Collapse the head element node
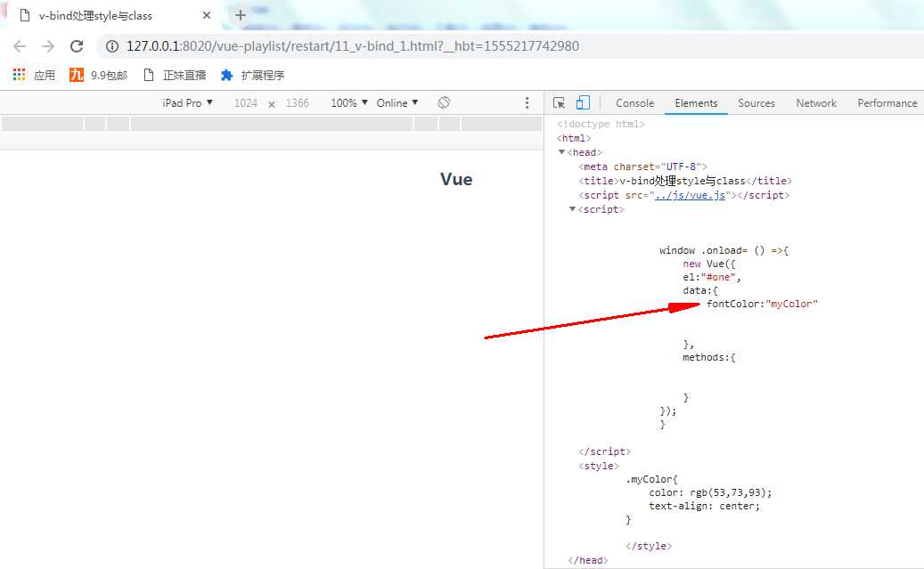The image size is (924, 569). coord(561,152)
